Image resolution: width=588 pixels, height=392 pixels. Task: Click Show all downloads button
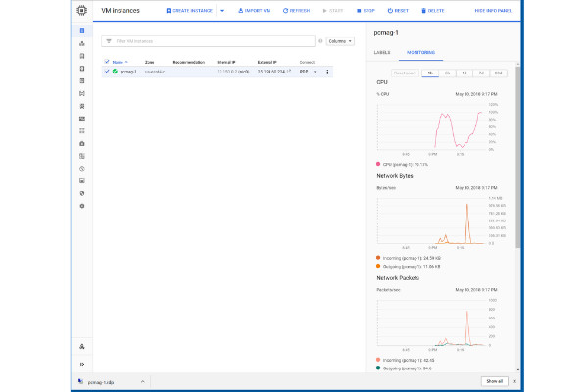tap(494, 381)
